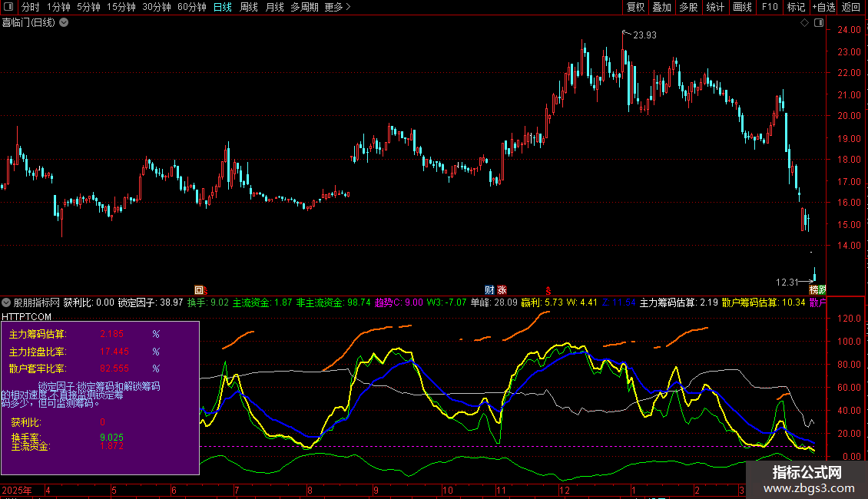Screen dimensions: 868x499
Task: Collapse the 股朋指标网 indicator panel arrow
Action: tap(6, 302)
